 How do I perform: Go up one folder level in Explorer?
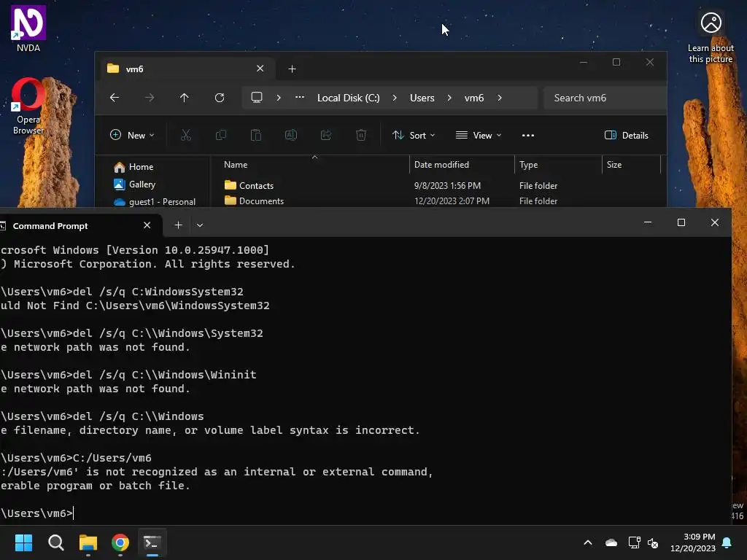click(x=185, y=98)
